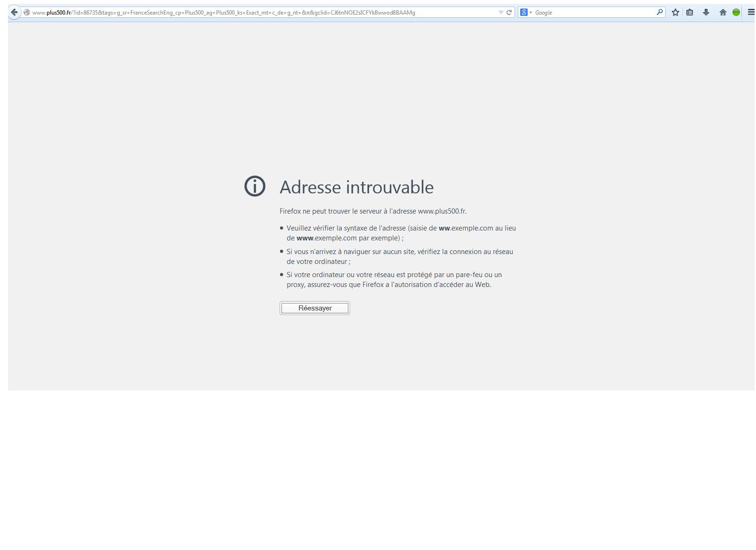Open the Firefox hamburger menu

(751, 12)
